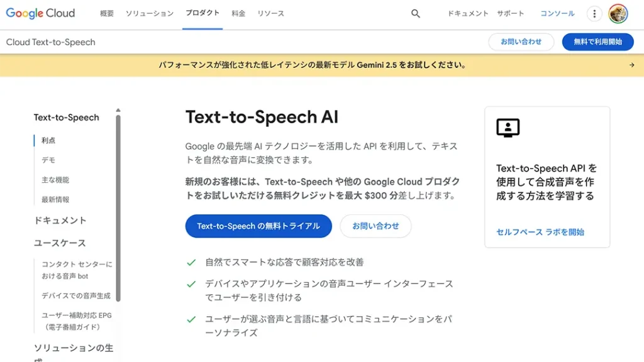The width and height of the screenshot is (644, 362).
Task: Start the Text-to-Speech の無料トライアル
Action: 258,226
